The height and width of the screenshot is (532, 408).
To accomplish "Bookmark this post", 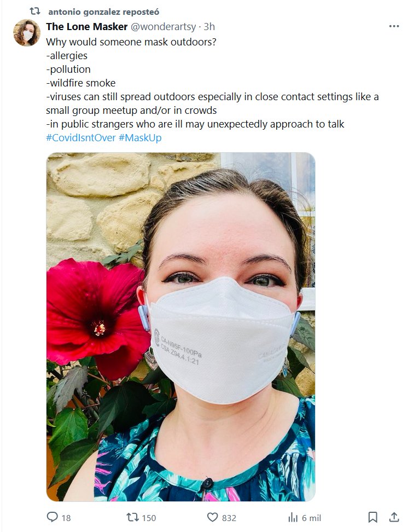I will point(373,517).
